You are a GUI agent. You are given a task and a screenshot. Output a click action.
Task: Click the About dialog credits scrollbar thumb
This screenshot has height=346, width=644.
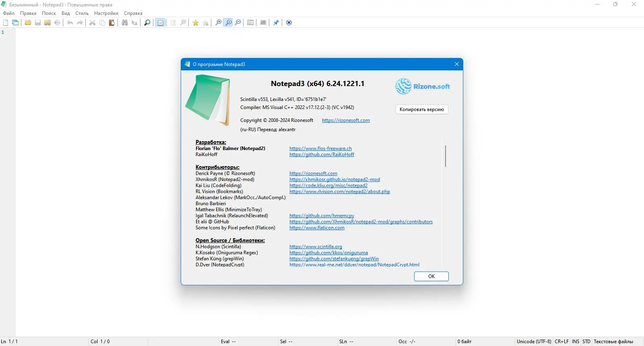(445, 156)
